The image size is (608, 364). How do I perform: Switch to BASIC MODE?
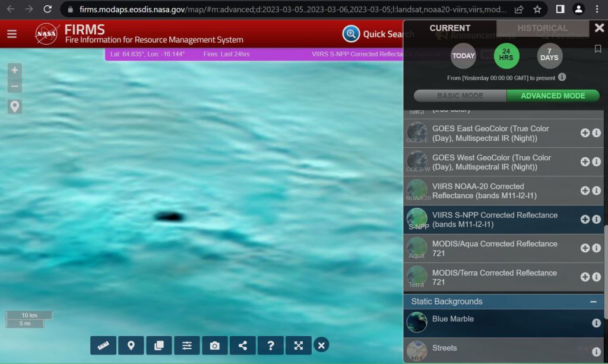460,96
